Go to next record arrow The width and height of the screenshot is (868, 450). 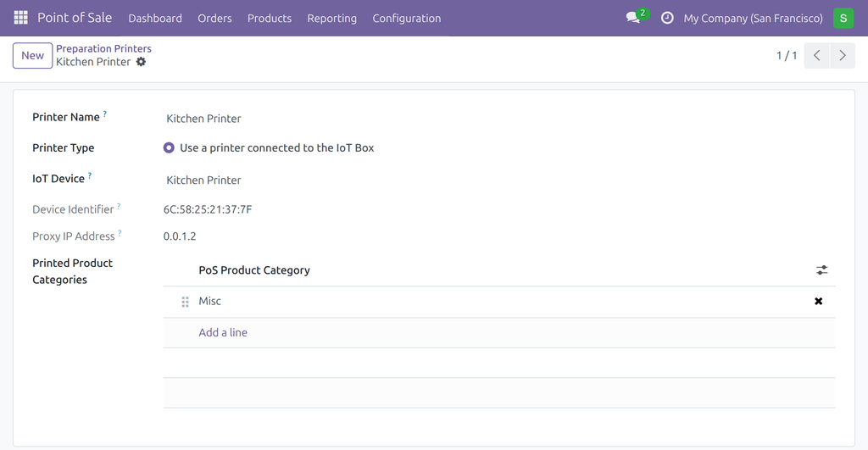pyautogui.click(x=842, y=55)
